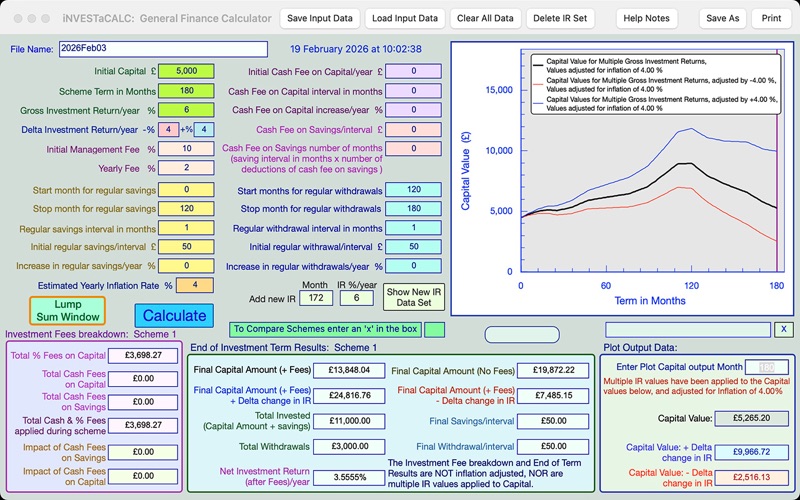Select Stop month for regular savings field
The height and width of the screenshot is (500, 800).
(x=186, y=208)
